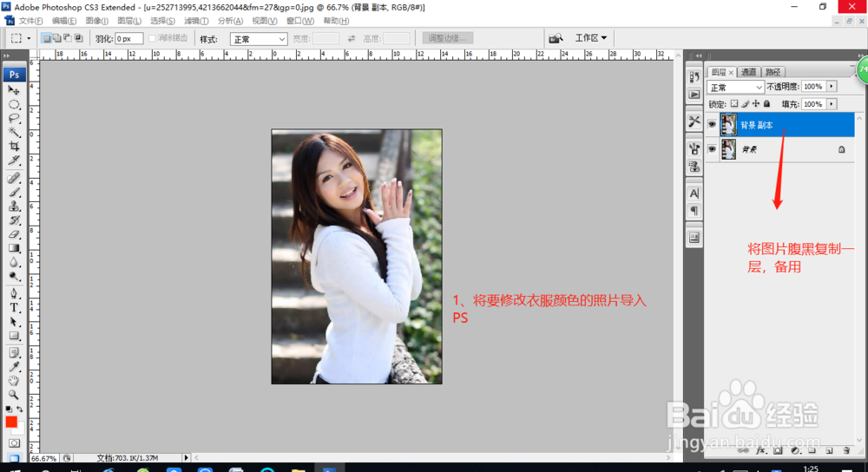Select the Rectangle shape tool

click(x=14, y=335)
